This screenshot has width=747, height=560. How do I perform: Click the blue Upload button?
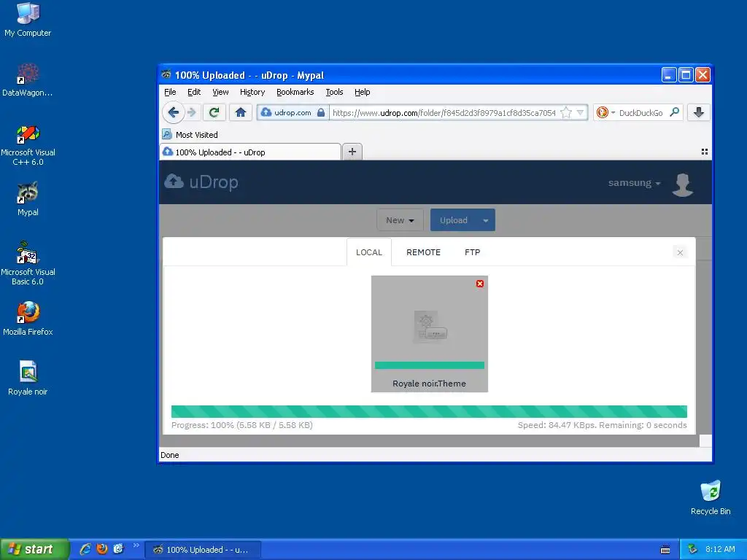[x=454, y=220]
